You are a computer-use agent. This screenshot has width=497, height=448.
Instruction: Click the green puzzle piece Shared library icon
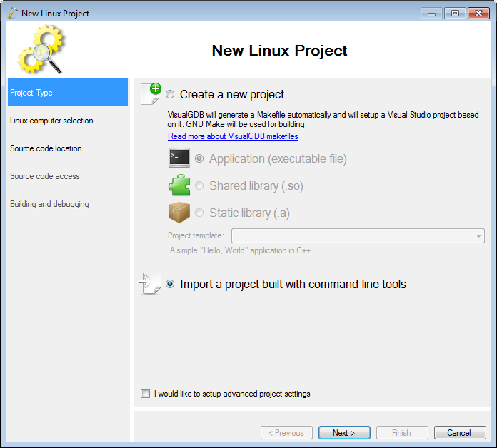(179, 185)
